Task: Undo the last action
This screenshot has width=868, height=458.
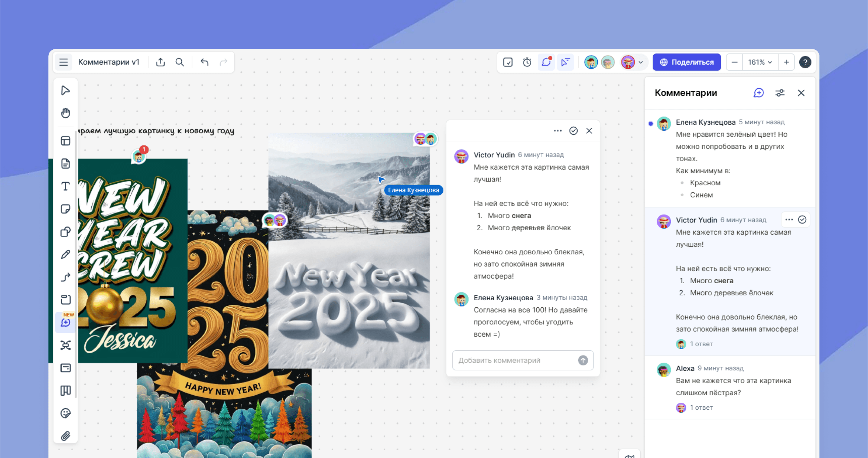Action: [204, 62]
